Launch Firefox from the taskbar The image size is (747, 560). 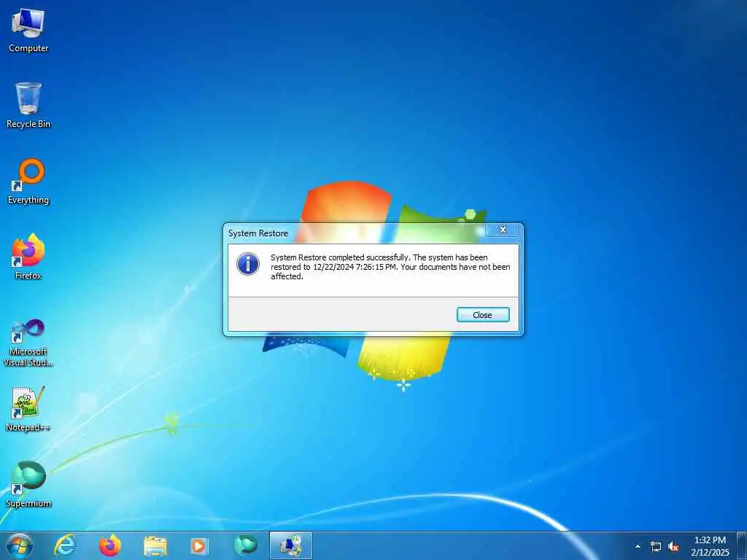110,545
